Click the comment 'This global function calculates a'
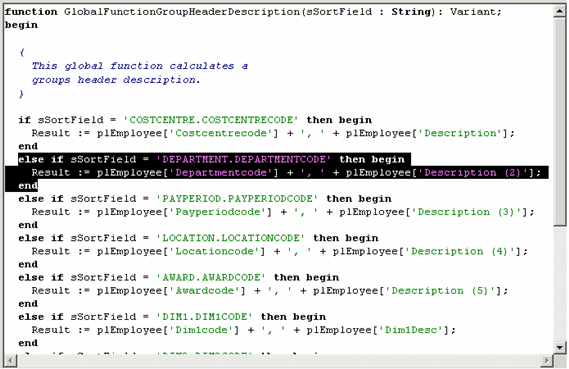Screen dimensions: 569x369 click(140, 66)
